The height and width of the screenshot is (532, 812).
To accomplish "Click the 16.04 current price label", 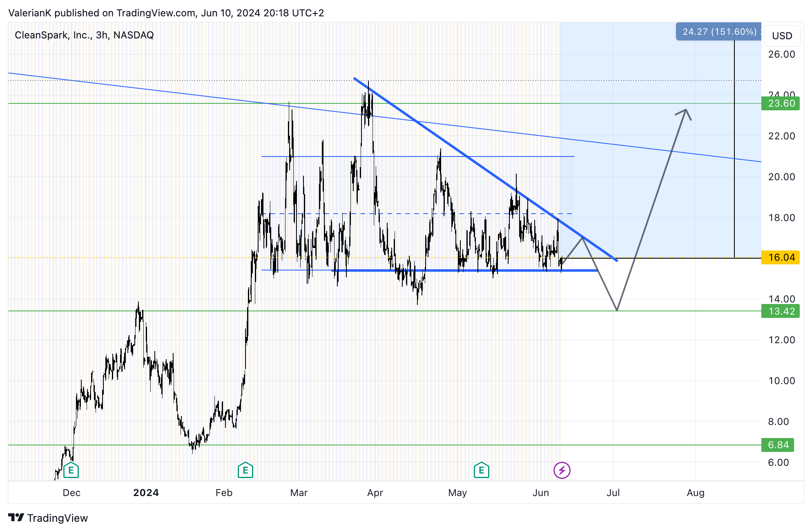I will [x=781, y=257].
